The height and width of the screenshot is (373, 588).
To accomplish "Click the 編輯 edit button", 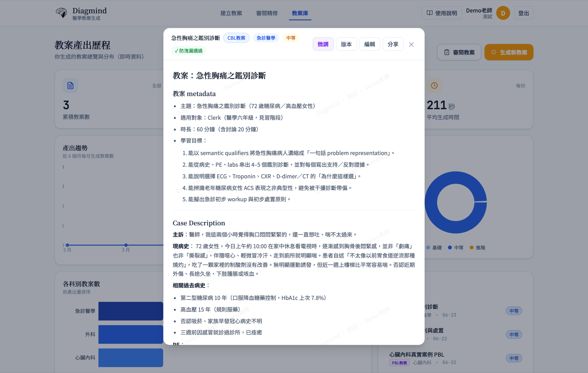I will tap(370, 44).
